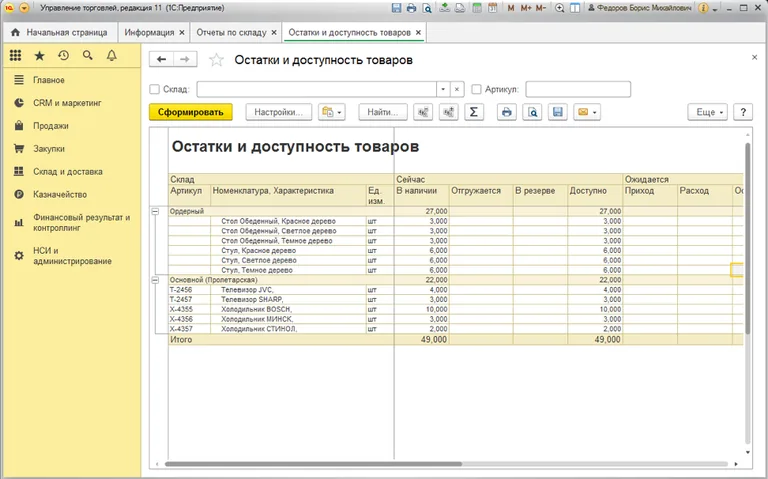Enable the Склад filter checkbox
The width and height of the screenshot is (768, 479).
click(x=154, y=89)
